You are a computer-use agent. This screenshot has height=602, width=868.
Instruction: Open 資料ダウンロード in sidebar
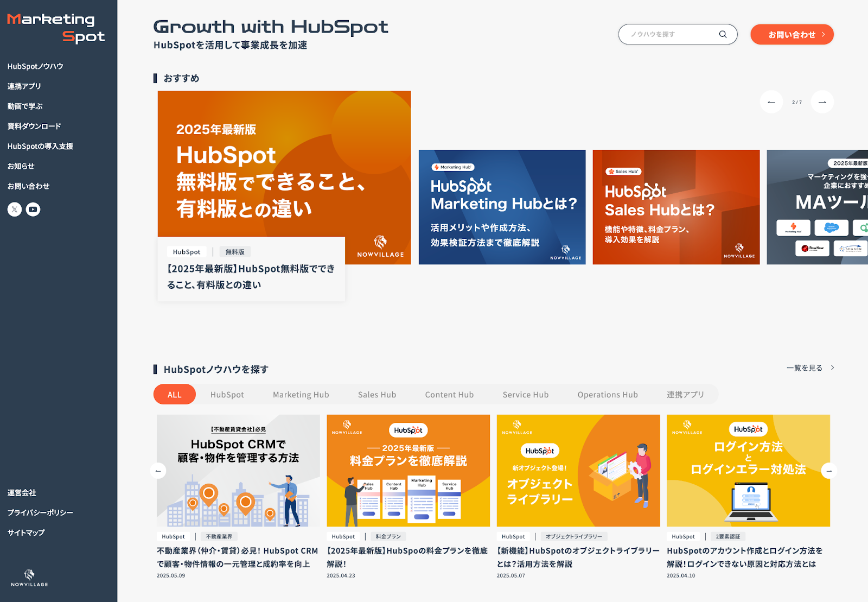pos(34,126)
